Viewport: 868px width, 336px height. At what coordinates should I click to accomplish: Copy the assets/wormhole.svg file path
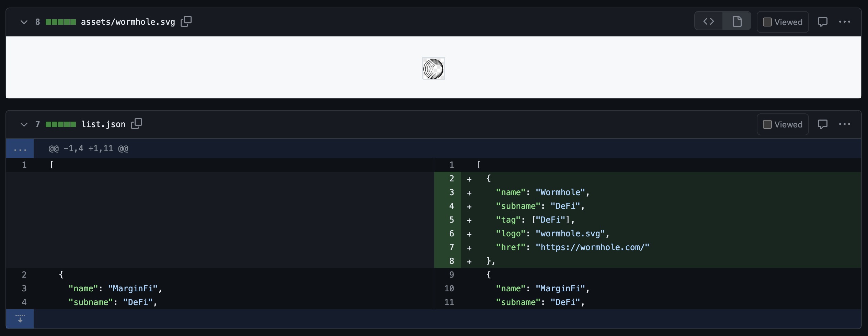pyautogui.click(x=186, y=21)
